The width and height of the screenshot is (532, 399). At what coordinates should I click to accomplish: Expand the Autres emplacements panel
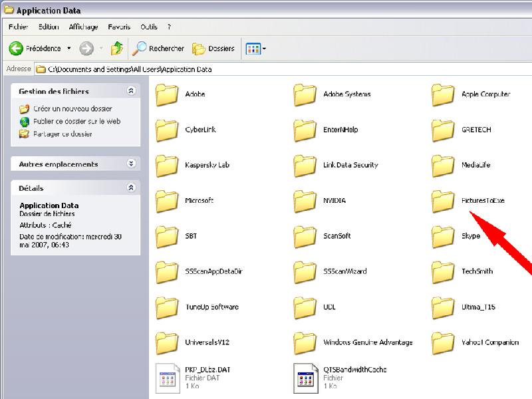131,164
